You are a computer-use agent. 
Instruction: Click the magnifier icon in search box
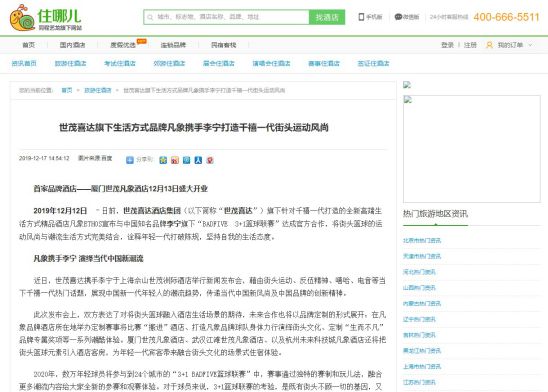(x=150, y=17)
